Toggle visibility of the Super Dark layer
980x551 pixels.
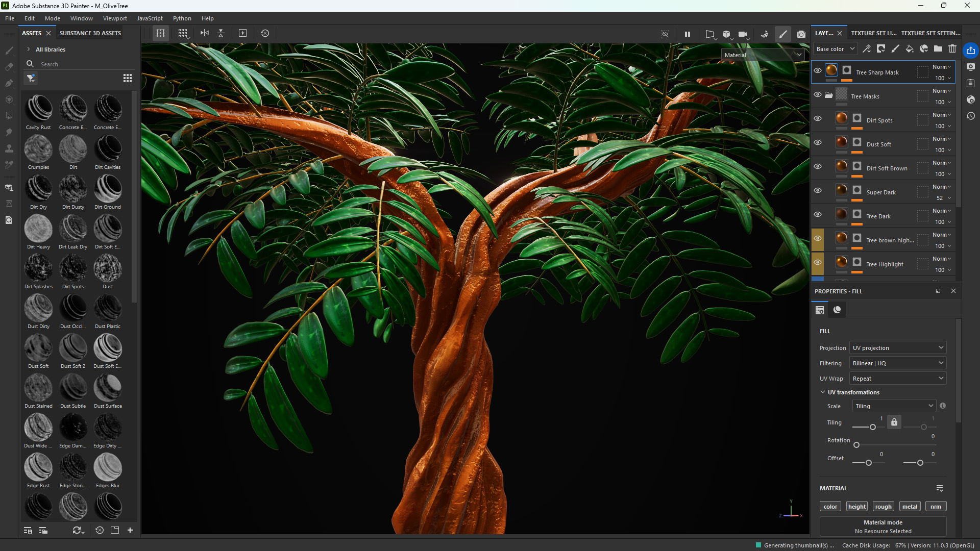818,190
